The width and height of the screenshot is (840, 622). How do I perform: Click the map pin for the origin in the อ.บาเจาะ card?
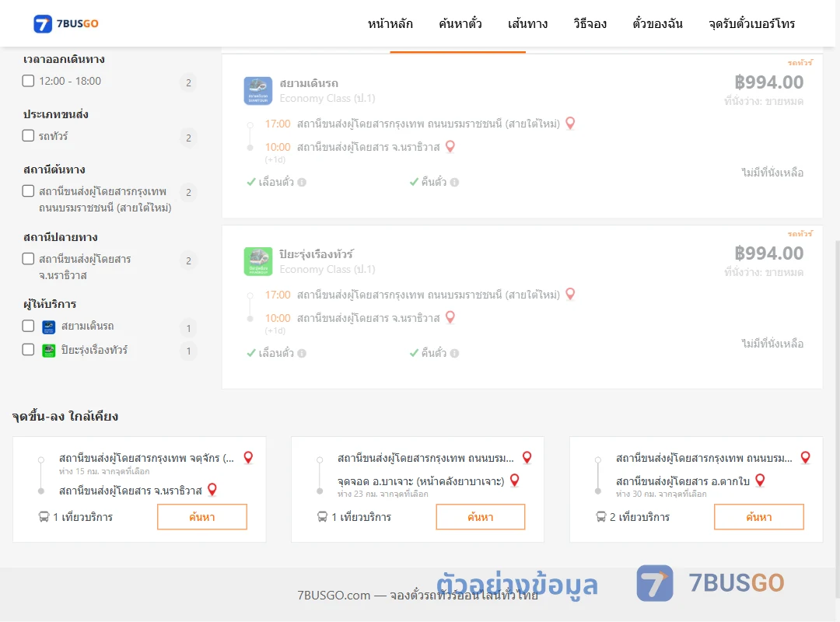pyautogui.click(x=527, y=457)
